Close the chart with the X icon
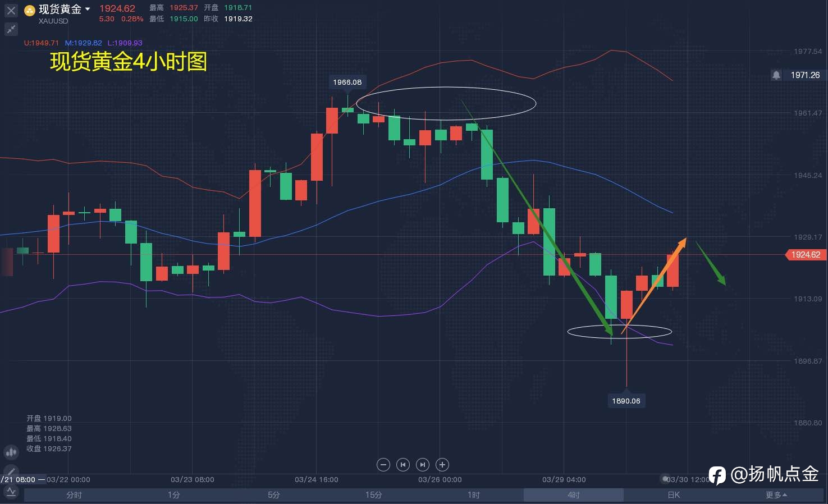Image resolution: width=828 pixels, height=504 pixels. click(11, 10)
